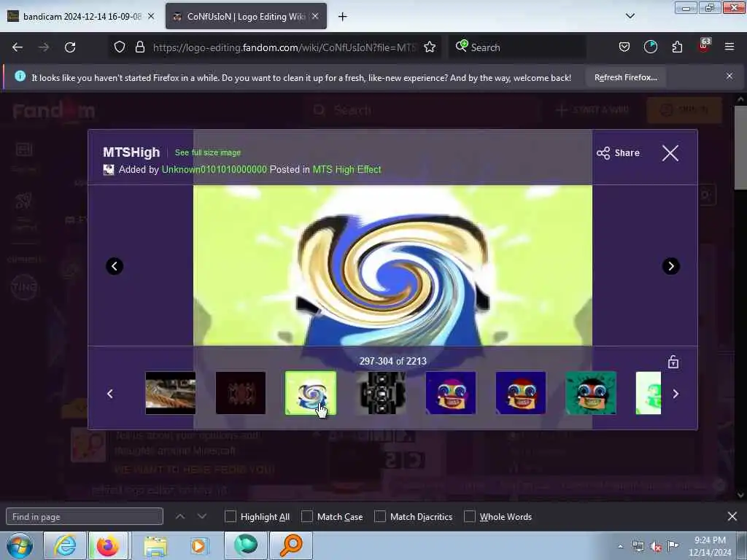747x560 pixels.
Task: Click the Share icon in lightbox
Action: click(x=603, y=153)
